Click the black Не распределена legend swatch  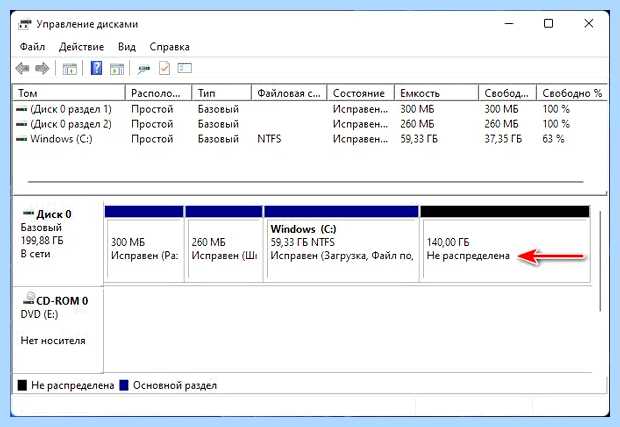coord(23,385)
